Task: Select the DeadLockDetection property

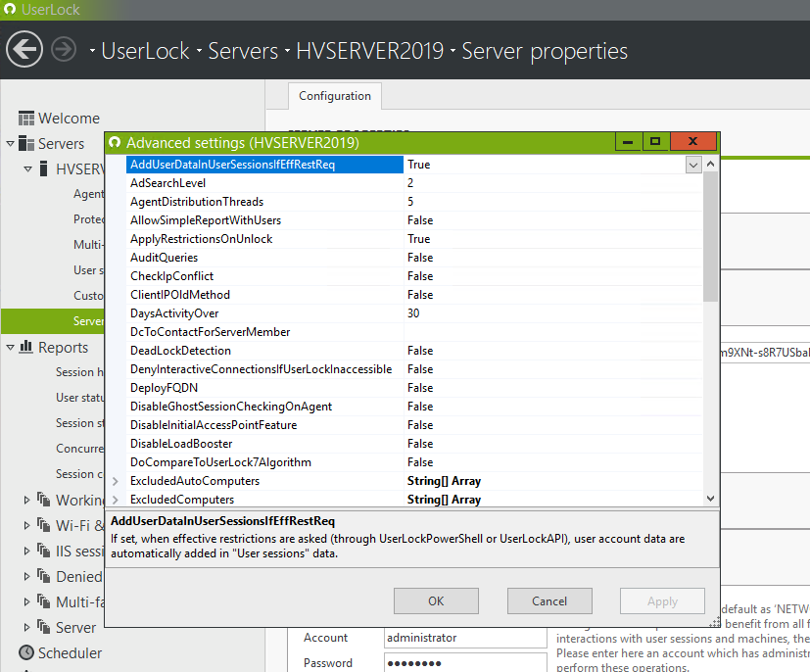Action: [x=413, y=351]
